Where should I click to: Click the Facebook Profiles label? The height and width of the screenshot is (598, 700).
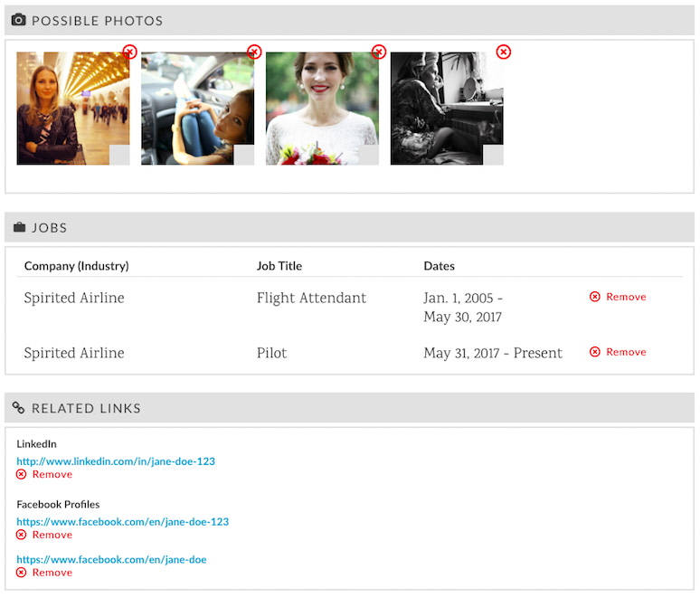click(x=58, y=504)
